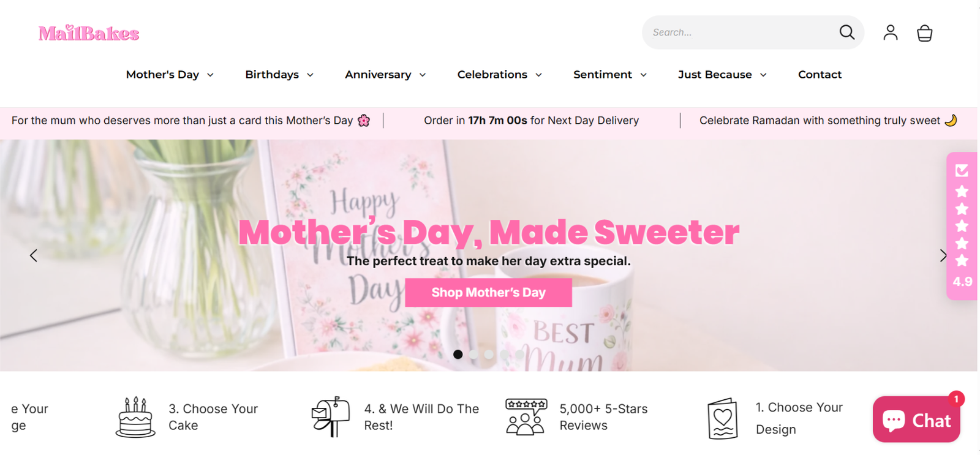980x455 pixels.
Task: Open the 4.9 star reviews widget
Action: 962,226
